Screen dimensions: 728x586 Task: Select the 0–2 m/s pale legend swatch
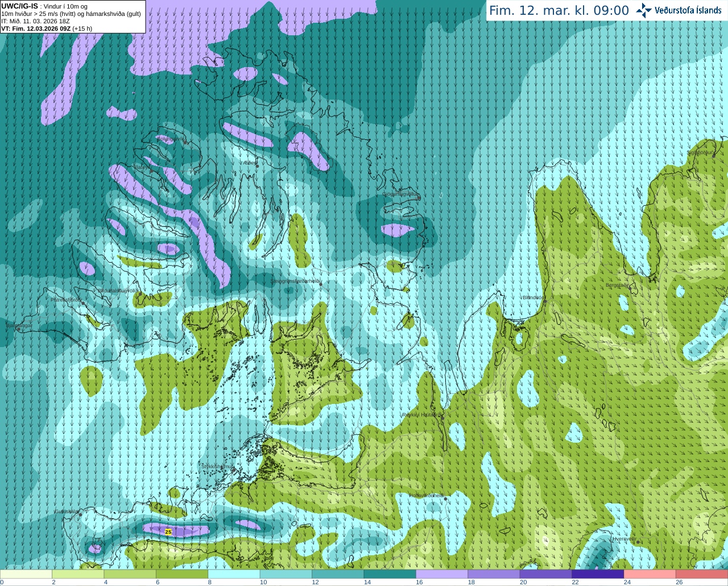[26, 574]
